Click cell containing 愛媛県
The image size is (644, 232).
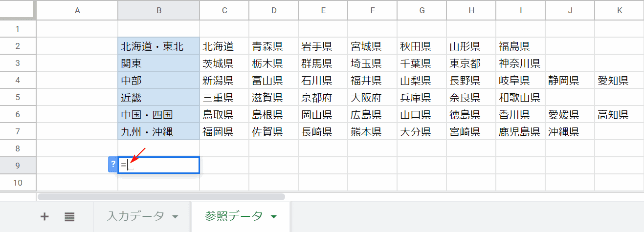pyautogui.click(x=570, y=115)
